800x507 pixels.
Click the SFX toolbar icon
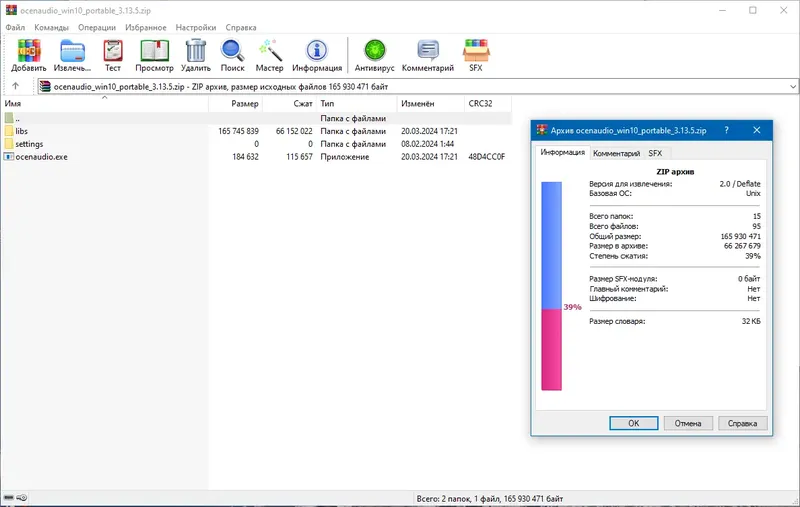coord(476,55)
